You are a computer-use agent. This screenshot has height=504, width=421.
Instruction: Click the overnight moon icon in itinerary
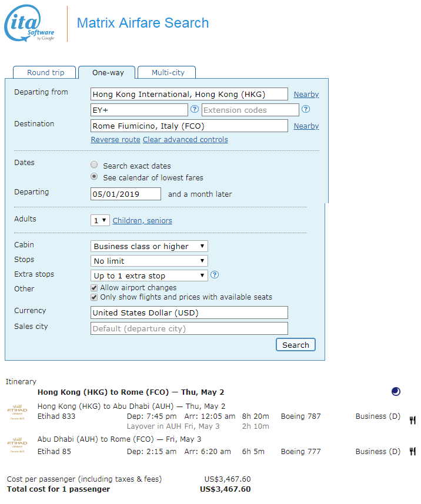(396, 391)
